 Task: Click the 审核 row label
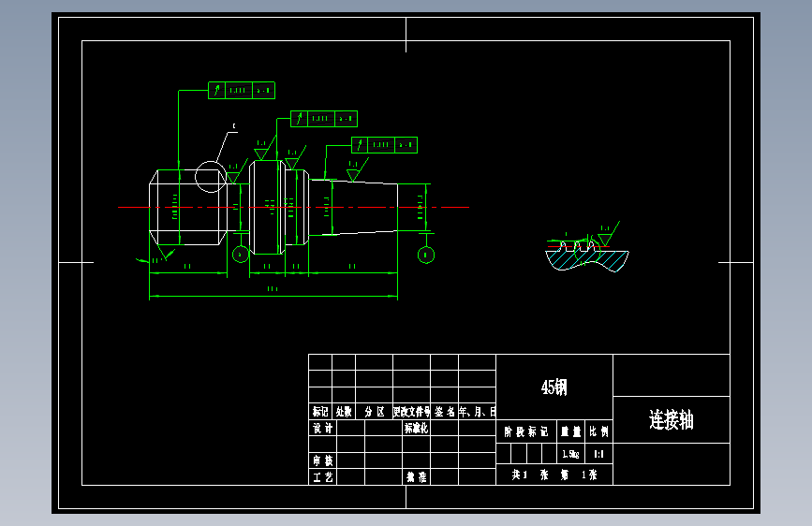click(322, 460)
